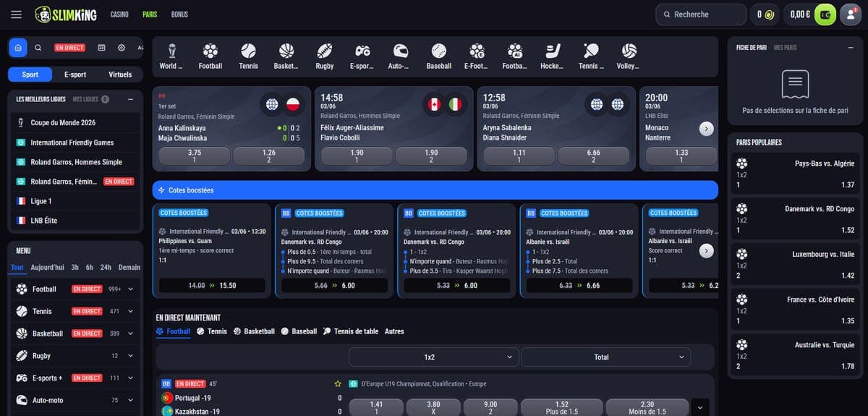
Task: Open the blue Cotes boostées banner
Action: tap(435, 190)
